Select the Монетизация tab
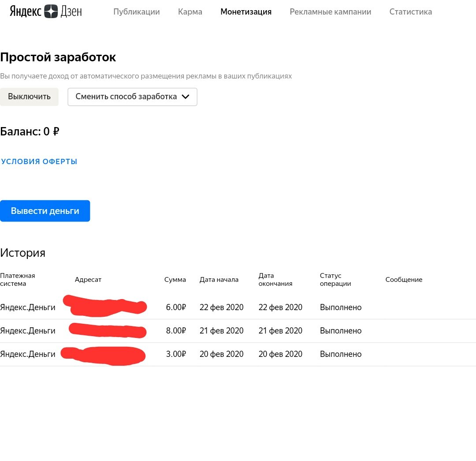The width and height of the screenshot is (476, 461). tap(246, 12)
